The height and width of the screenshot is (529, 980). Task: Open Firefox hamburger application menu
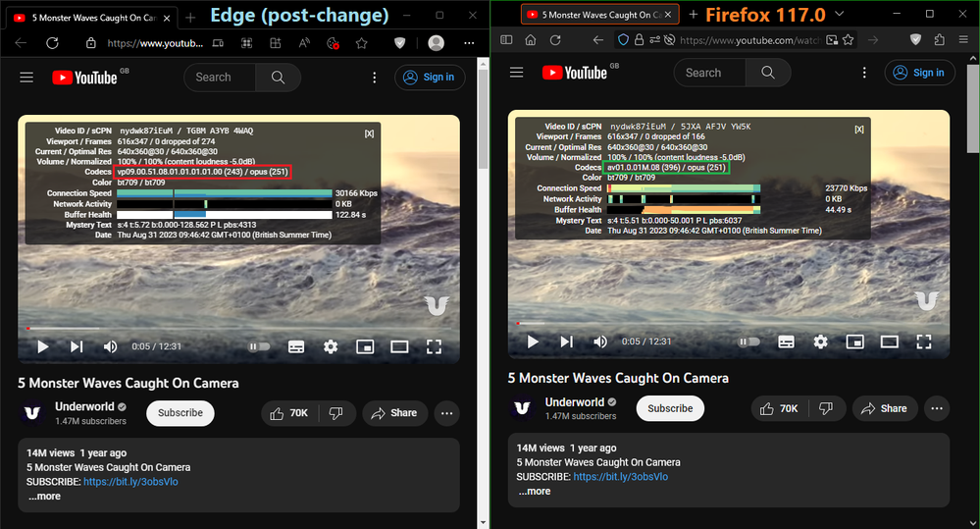963,40
